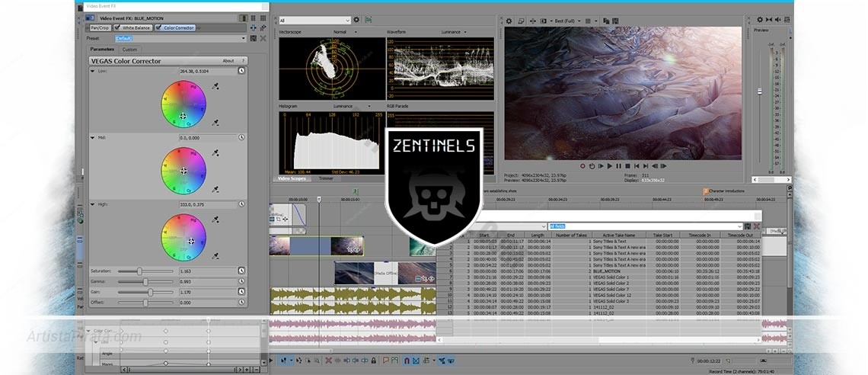Click the Low color wheel
Image resolution: width=868 pixels, height=375 pixels.
183,104
